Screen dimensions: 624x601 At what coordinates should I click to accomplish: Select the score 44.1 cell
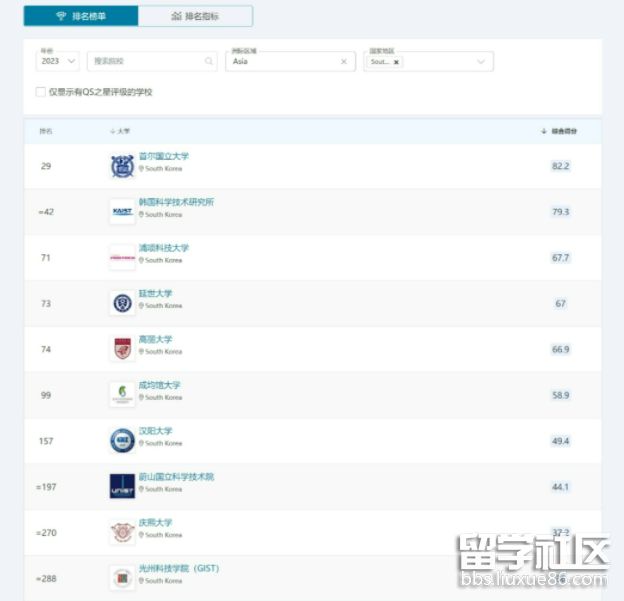click(560, 486)
